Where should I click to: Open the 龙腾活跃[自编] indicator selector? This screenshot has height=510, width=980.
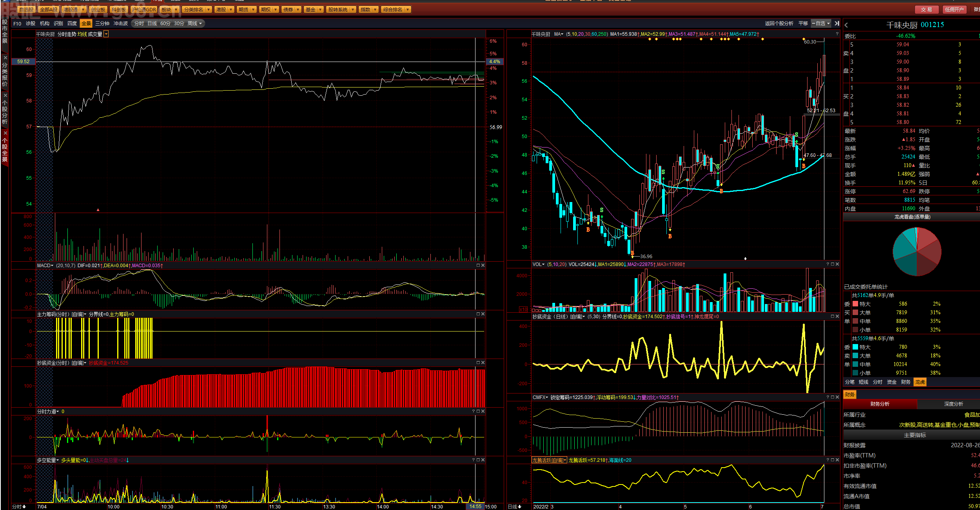549,460
